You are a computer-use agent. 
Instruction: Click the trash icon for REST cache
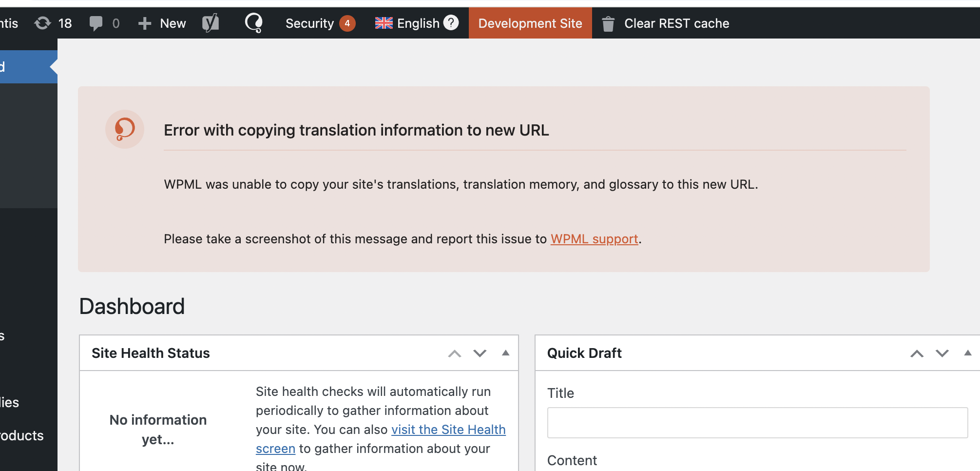click(608, 23)
